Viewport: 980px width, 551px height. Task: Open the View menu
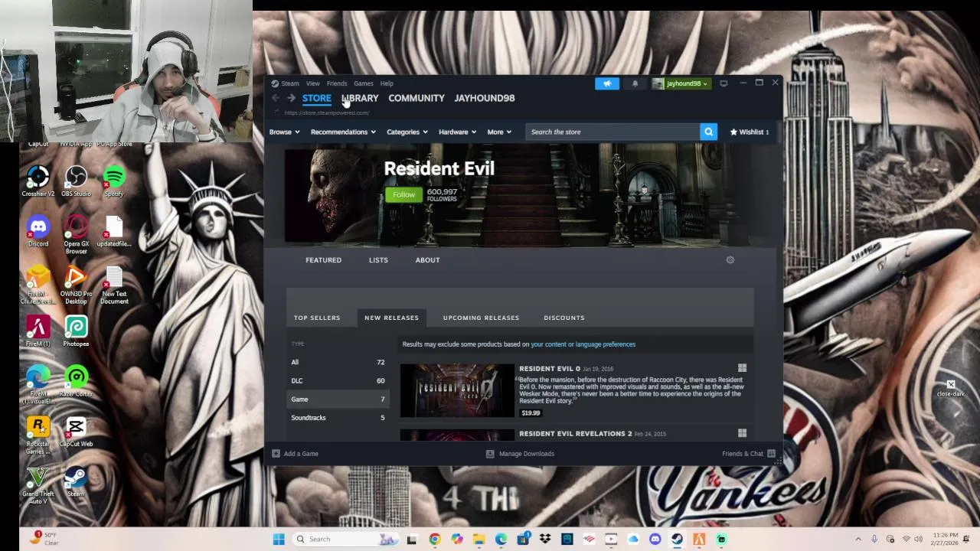(313, 83)
